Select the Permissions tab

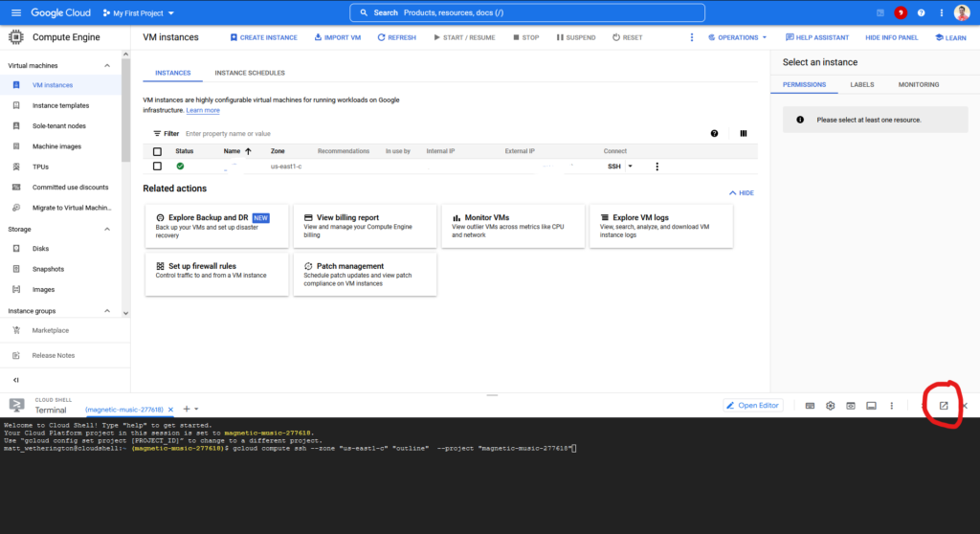(804, 84)
